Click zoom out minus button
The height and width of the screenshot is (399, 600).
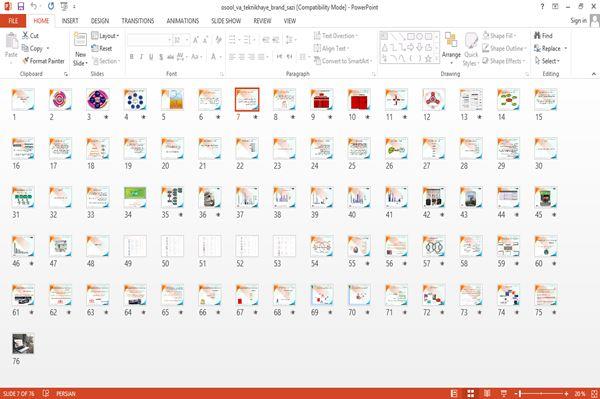[515, 393]
